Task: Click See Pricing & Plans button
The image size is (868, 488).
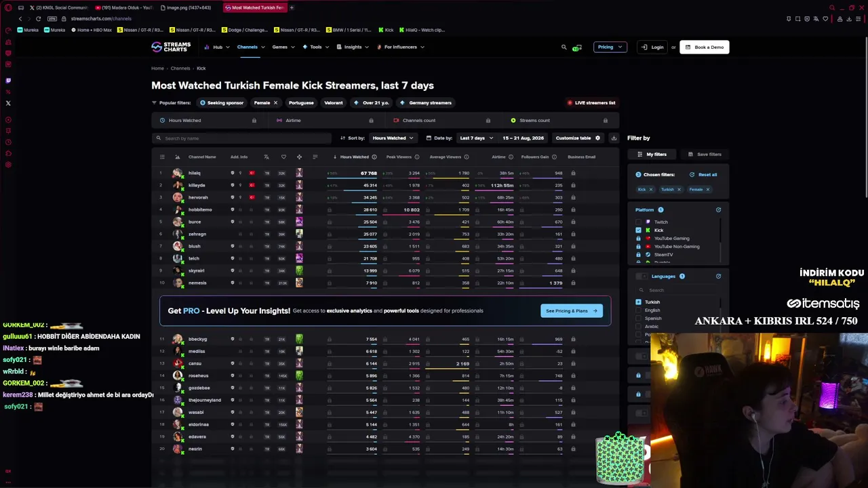Action: [x=572, y=311]
